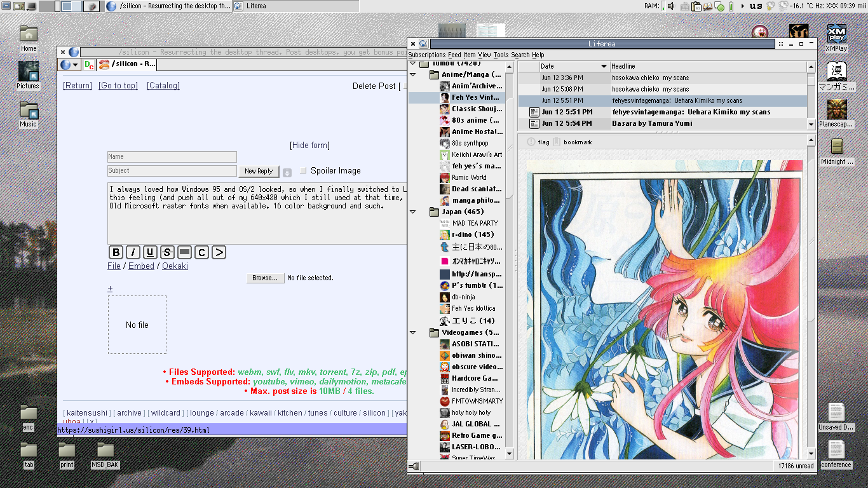This screenshot has height=488, width=868.
Task: Click into the Subject input field
Action: click(x=172, y=170)
